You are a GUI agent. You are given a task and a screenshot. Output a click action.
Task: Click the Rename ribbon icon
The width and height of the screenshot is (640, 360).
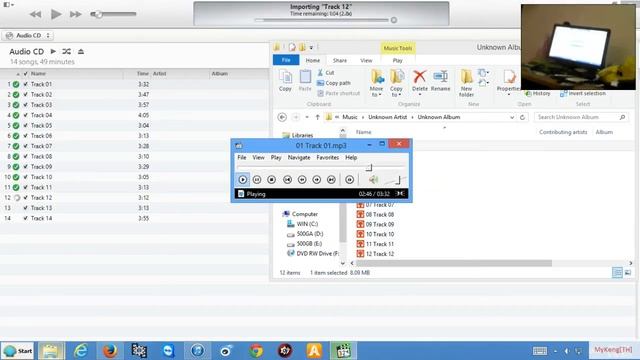[440, 80]
